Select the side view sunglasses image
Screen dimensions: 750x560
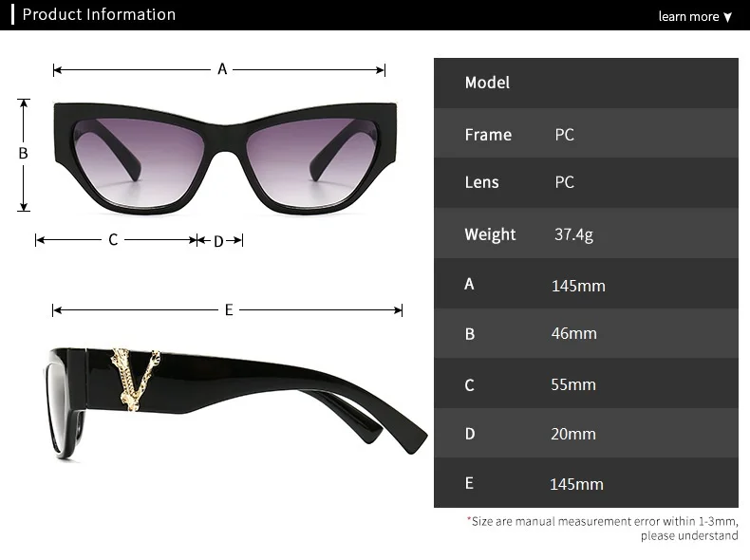(x=237, y=402)
